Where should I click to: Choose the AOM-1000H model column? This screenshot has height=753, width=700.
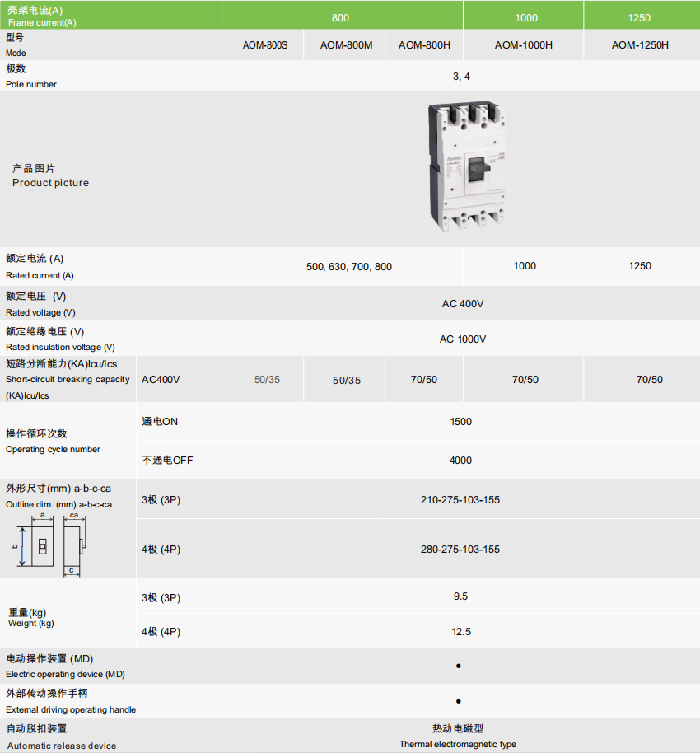pyautogui.click(x=524, y=45)
